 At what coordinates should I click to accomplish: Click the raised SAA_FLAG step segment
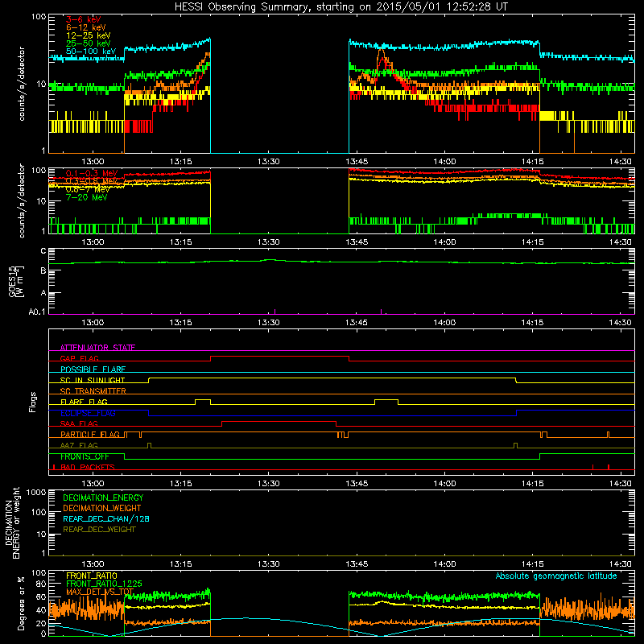click(x=279, y=421)
